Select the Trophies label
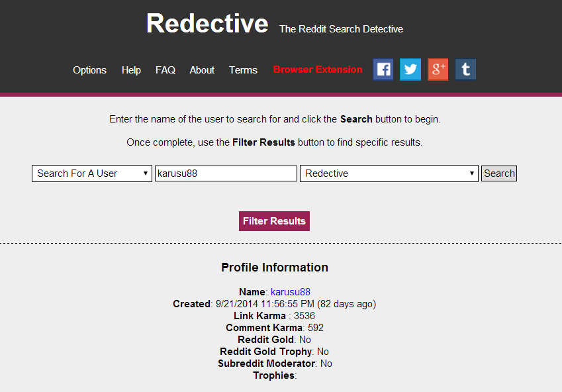562x392 pixels. (x=275, y=375)
